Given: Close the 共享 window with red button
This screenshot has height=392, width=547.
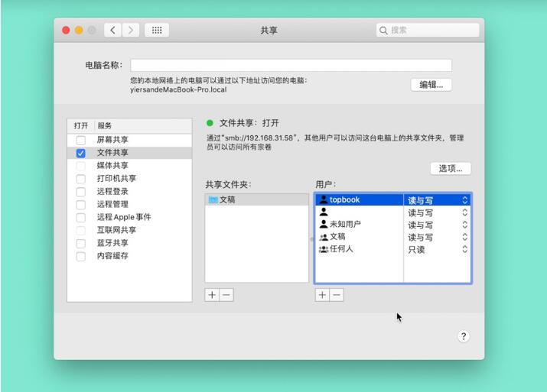Looking at the screenshot, I should pyautogui.click(x=66, y=31).
